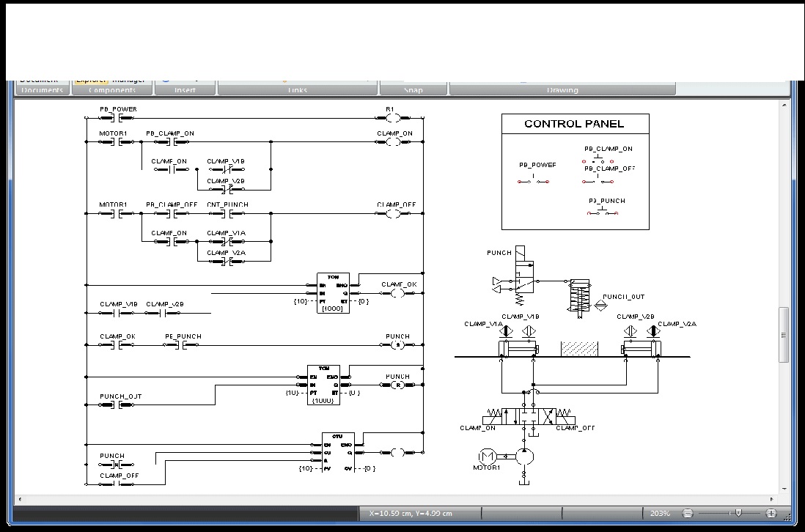
Task: Select the PB_PUNCH ladder contact
Action: coord(181,345)
